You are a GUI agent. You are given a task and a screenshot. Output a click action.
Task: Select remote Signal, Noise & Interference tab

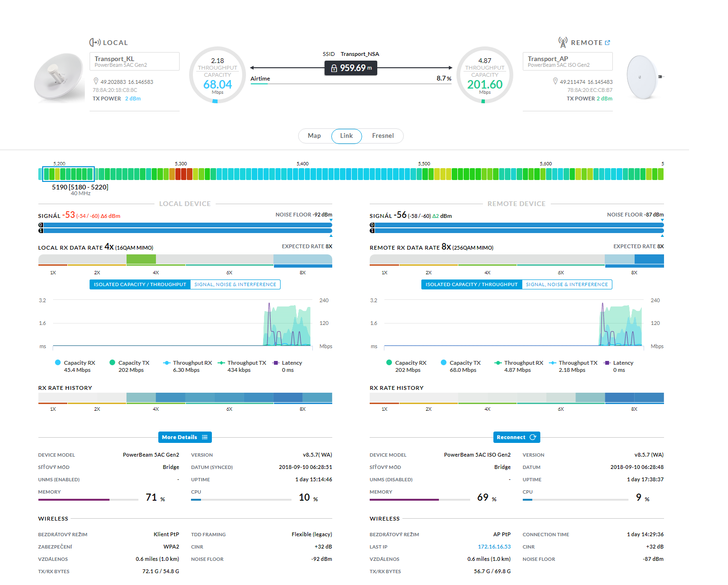567,285
